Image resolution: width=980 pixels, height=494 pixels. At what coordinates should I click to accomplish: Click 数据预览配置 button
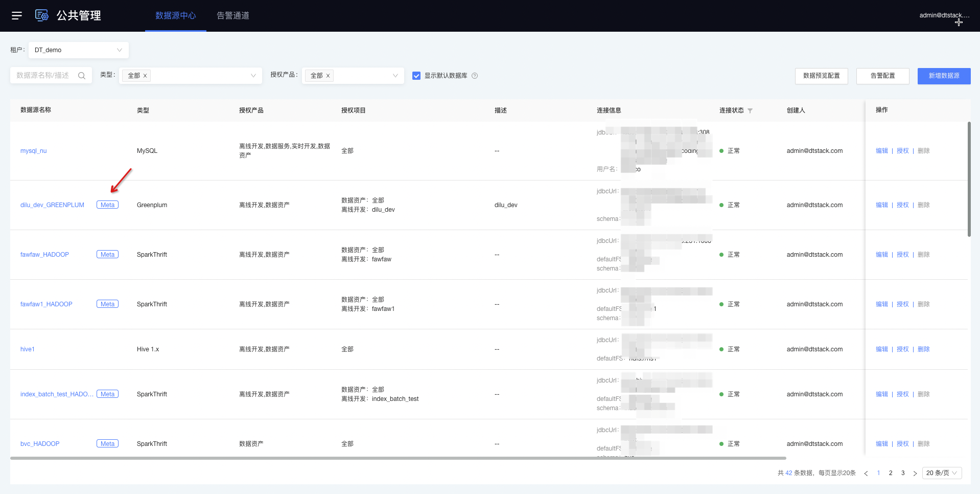pyautogui.click(x=822, y=76)
